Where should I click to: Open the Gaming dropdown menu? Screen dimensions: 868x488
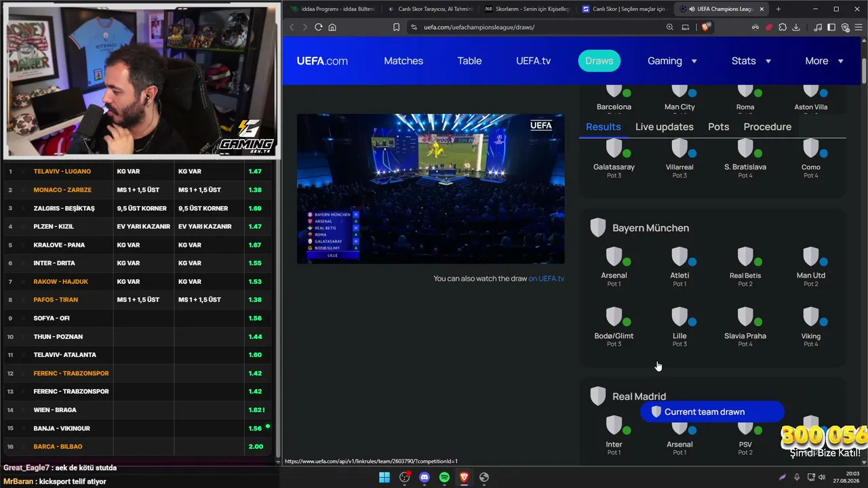[672, 61]
